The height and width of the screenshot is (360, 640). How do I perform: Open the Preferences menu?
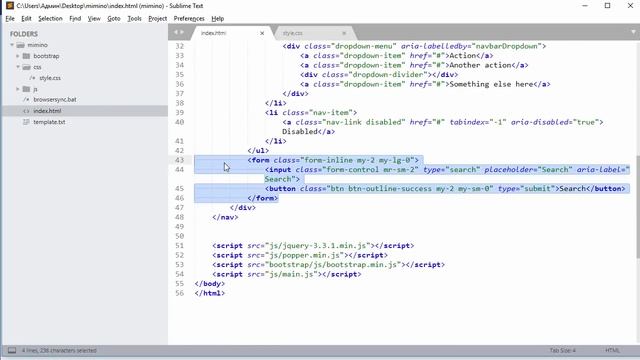[x=189, y=18]
